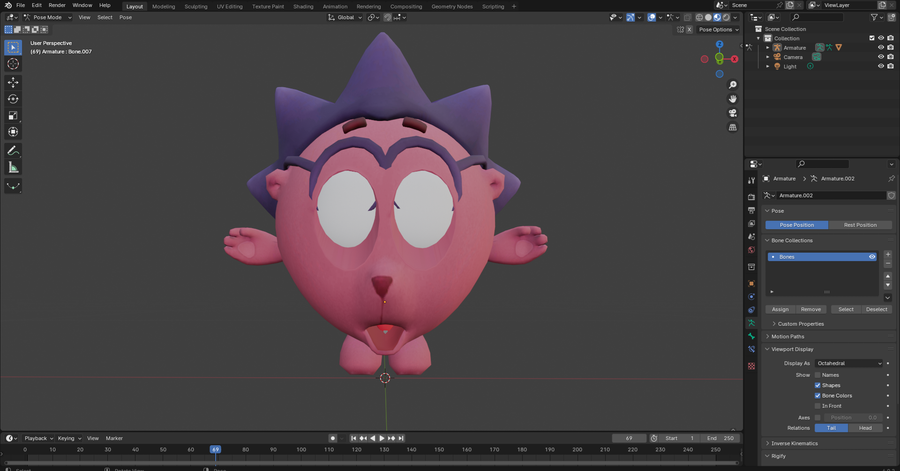900x471 pixels.
Task: Select wireframe viewport shading
Action: click(x=699, y=17)
